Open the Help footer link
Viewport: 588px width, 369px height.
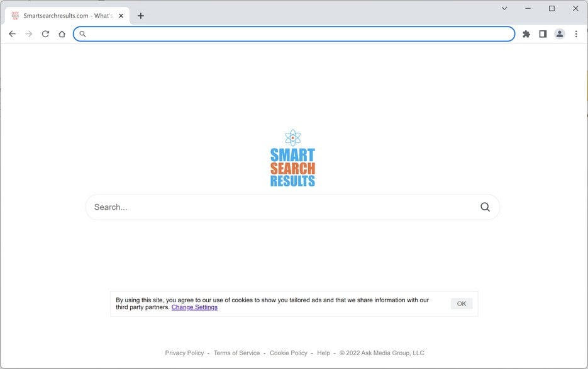tap(323, 353)
